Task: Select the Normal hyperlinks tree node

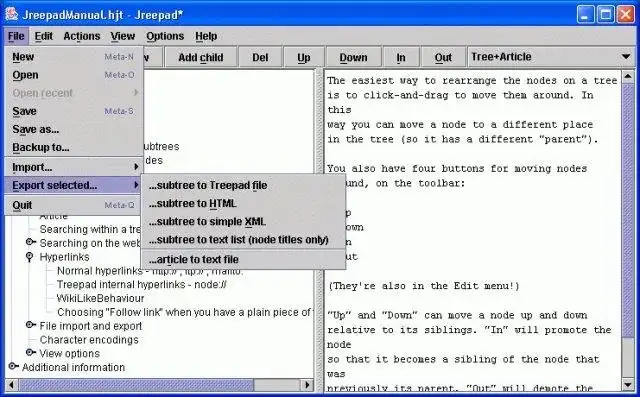Action: [150, 271]
